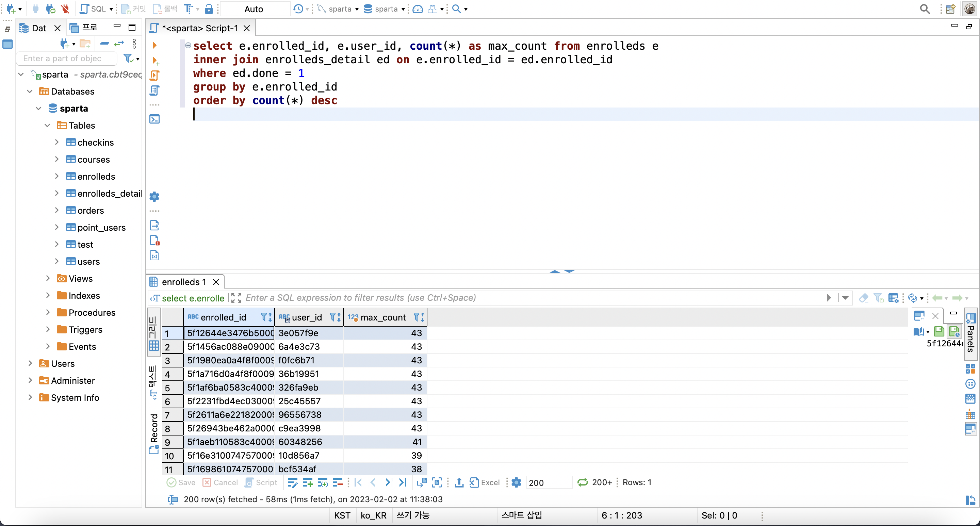Click the Cancel button in results toolbar

coord(220,483)
